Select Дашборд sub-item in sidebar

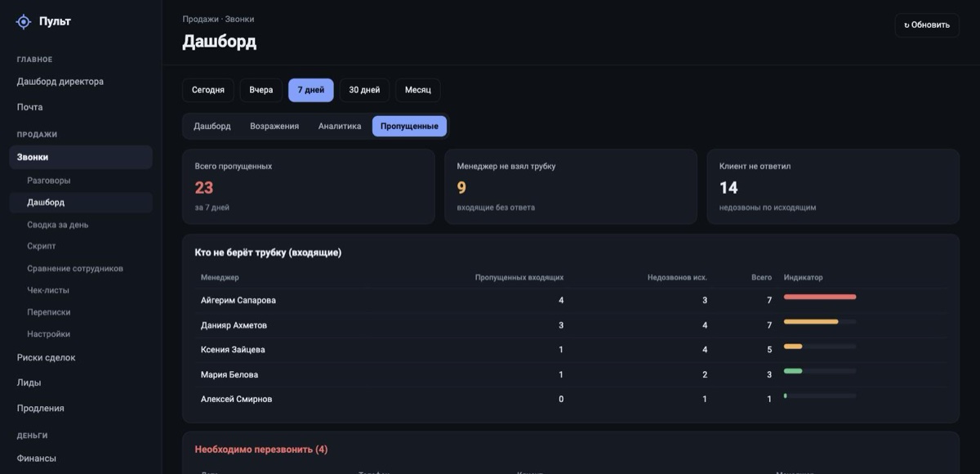(81, 202)
